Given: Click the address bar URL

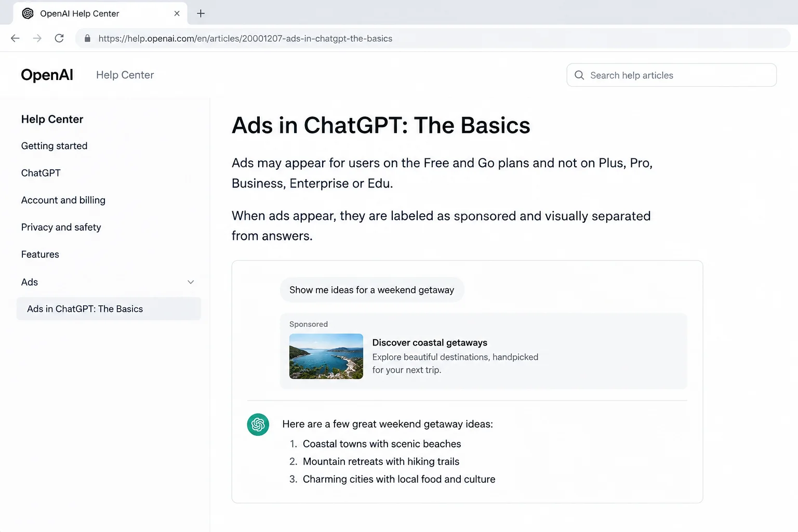Looking at the screenshot, I should tap(245, 38).
